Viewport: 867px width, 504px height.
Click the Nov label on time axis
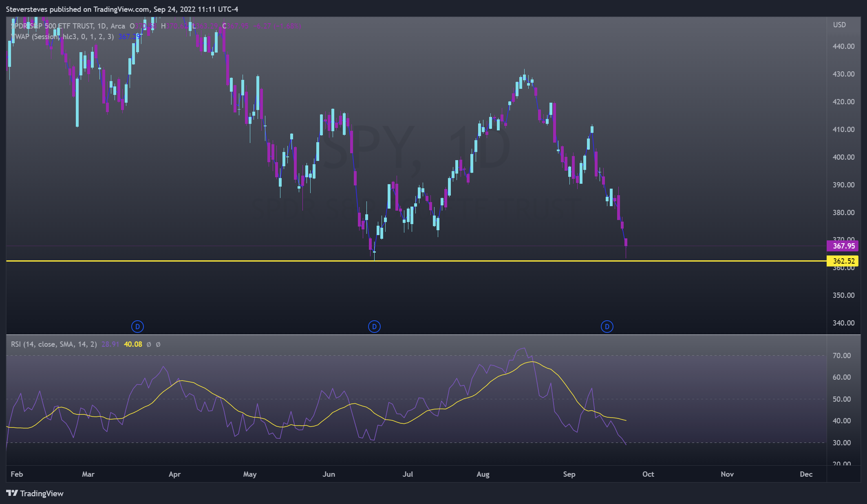pos(727,474)
